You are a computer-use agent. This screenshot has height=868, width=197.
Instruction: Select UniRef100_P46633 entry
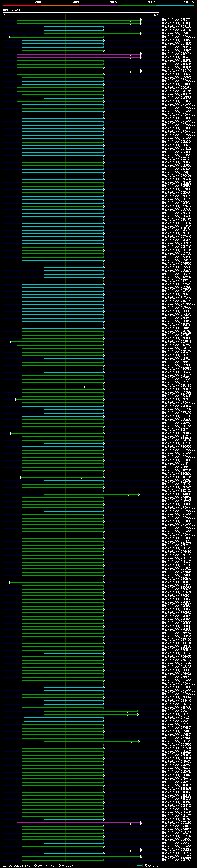176,446
